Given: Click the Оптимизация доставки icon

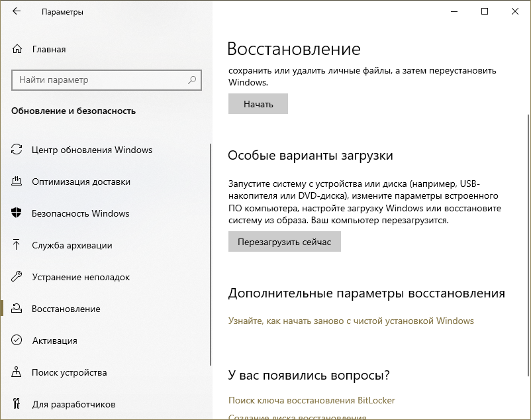Looking at the screenshot, I should (17, 182).
